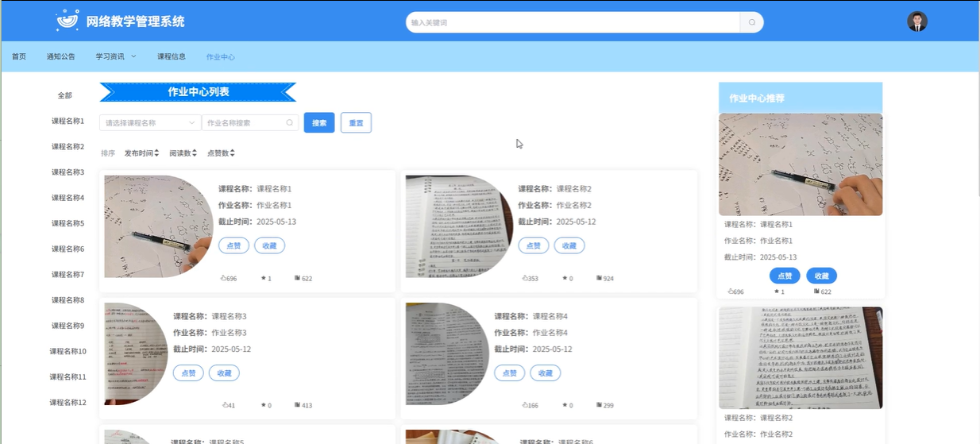
Task: Filter by 课程名称4 in the sidebar
Action: (x=68, y=198)
